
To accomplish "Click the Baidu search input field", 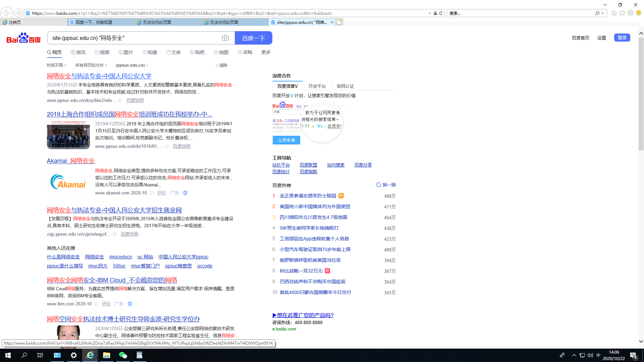I will click(134, 38).
